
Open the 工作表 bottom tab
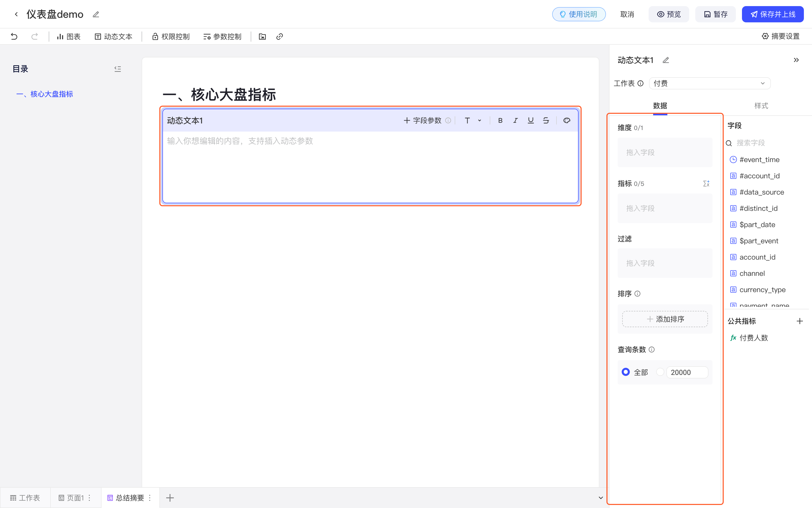25,498
